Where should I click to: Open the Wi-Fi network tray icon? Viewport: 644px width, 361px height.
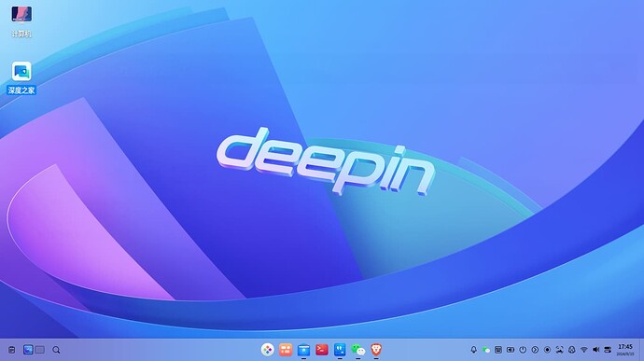[x=584, y=350]
